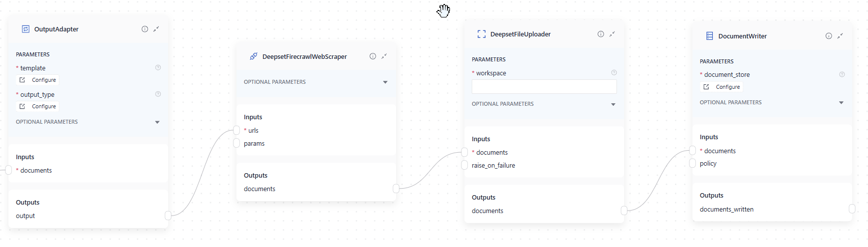The image size is (868, 247).
Task: Click the DeepsetFileUploader component icon
Action: tap(481, 34)
